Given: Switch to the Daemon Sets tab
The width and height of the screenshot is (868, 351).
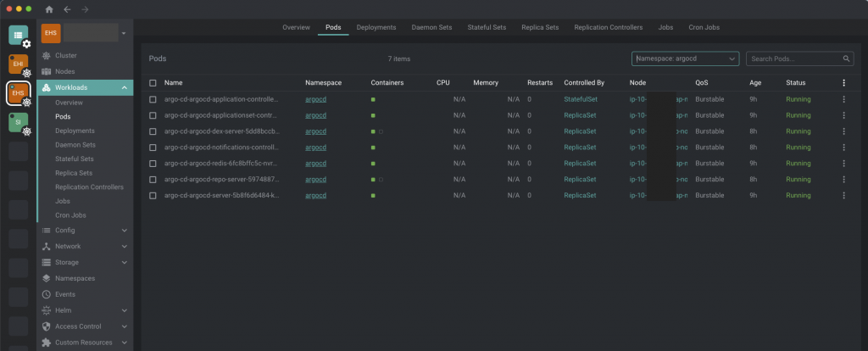Looking at the screenshot, I should pos(431,27).
